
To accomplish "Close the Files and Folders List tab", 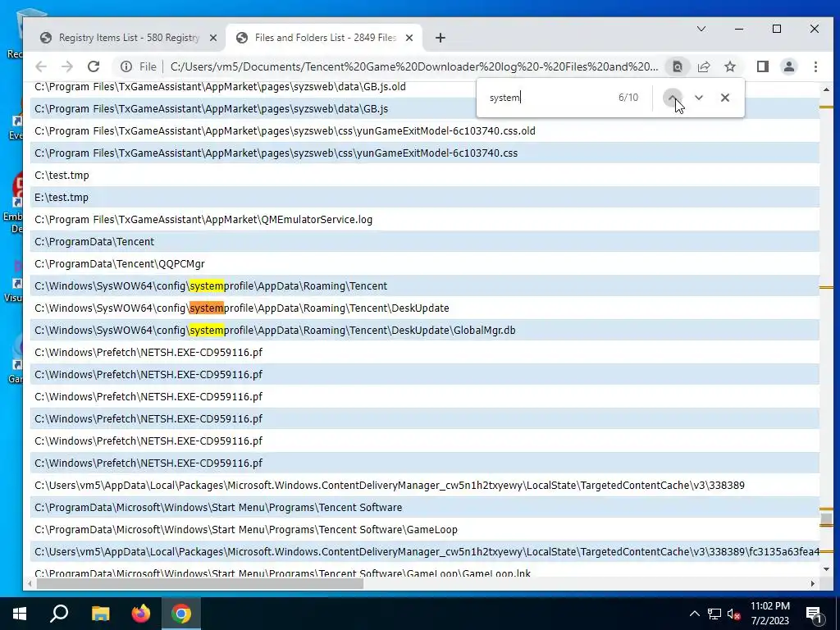I will pos(409,38).
